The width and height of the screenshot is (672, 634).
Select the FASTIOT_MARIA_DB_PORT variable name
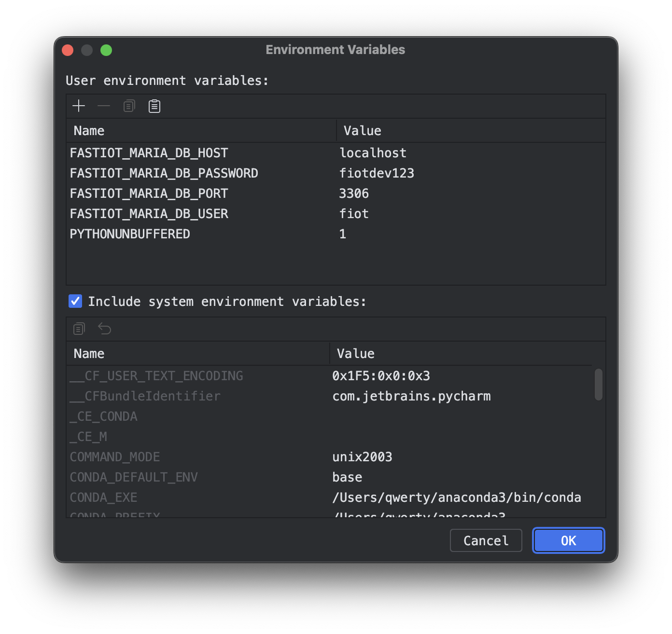coord(149,193)
